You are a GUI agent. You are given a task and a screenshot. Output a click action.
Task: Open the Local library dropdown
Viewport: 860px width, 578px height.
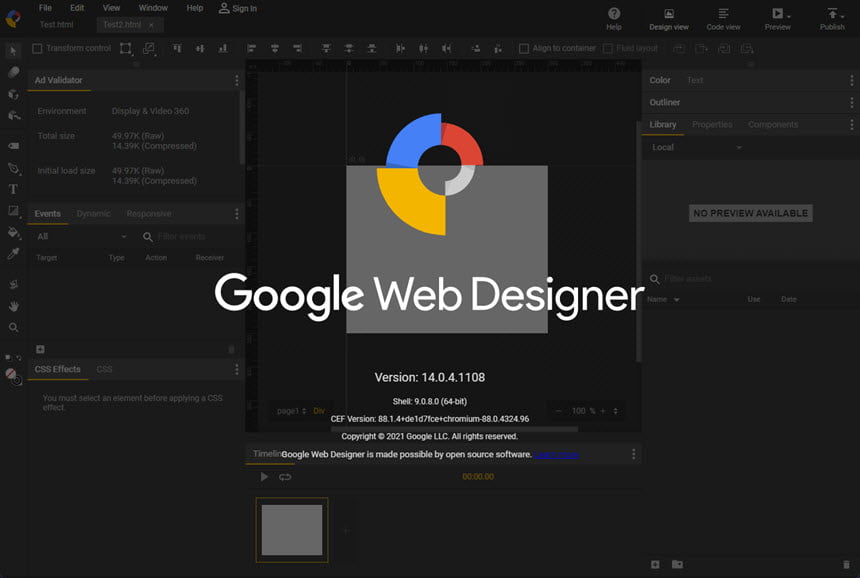[697, 147]
